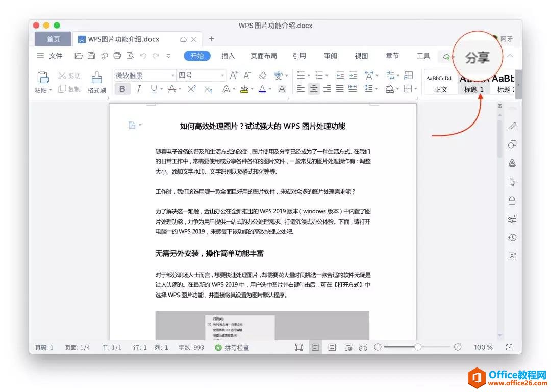Screen dimensions: 551x392
Task: Click the clear formatting eraser icon
Action: [x=263, y=76]
